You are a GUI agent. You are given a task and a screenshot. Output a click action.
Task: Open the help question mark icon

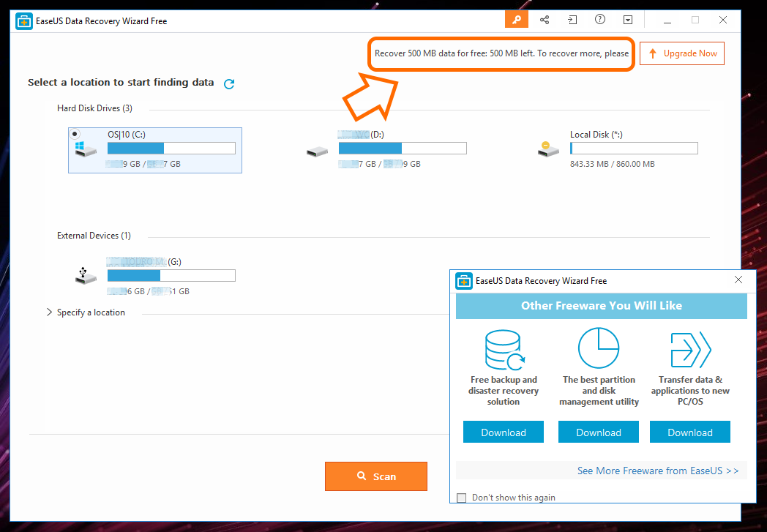[599, 20]
